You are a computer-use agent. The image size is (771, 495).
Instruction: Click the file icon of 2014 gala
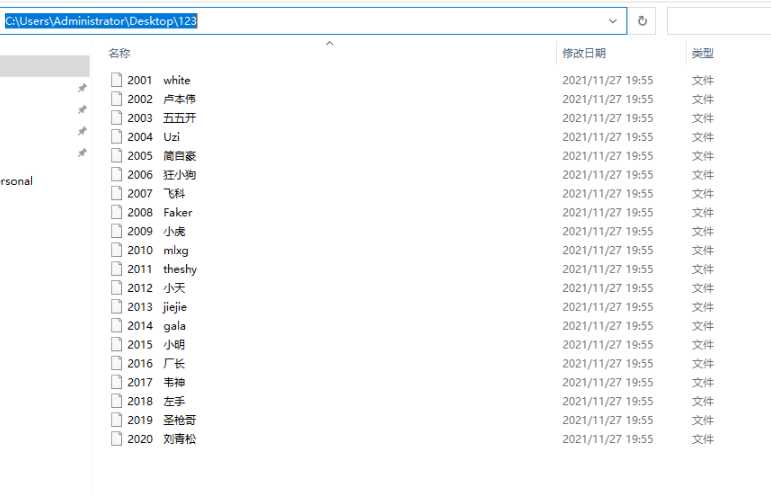pyautogui.click(x=117, y=325)
